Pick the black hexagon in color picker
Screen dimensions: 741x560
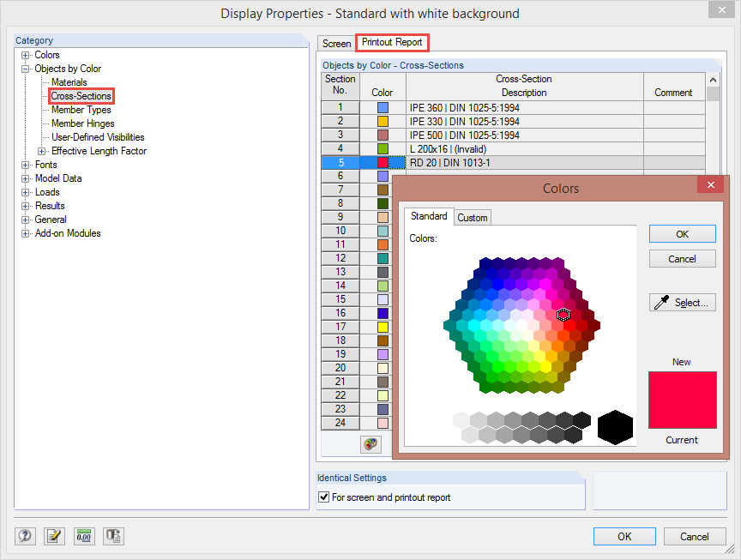point(615,427)
